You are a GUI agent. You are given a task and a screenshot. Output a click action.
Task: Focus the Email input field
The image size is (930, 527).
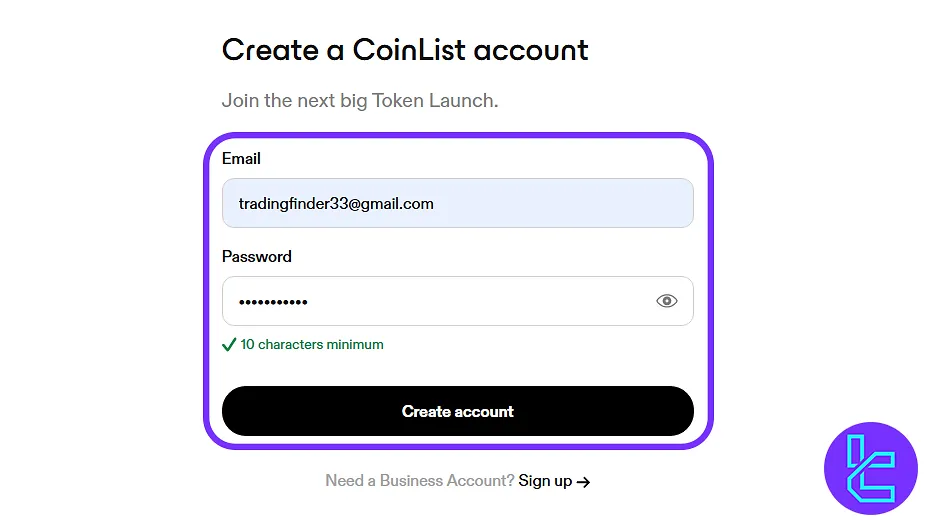560,203
